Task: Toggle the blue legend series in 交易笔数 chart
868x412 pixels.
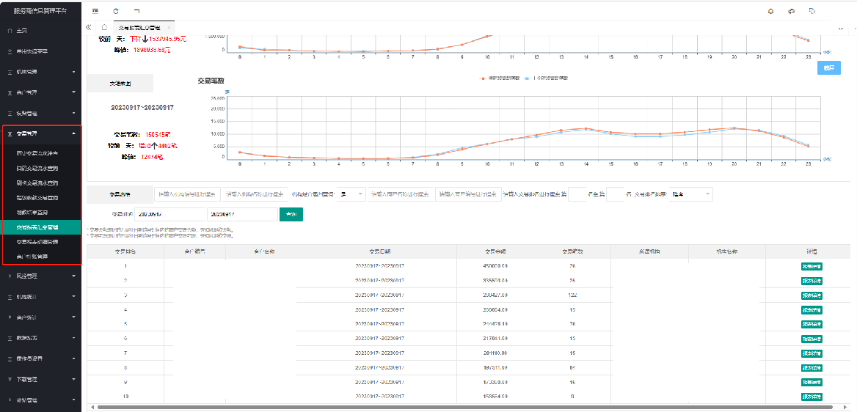Action: (x=550, y=78)
